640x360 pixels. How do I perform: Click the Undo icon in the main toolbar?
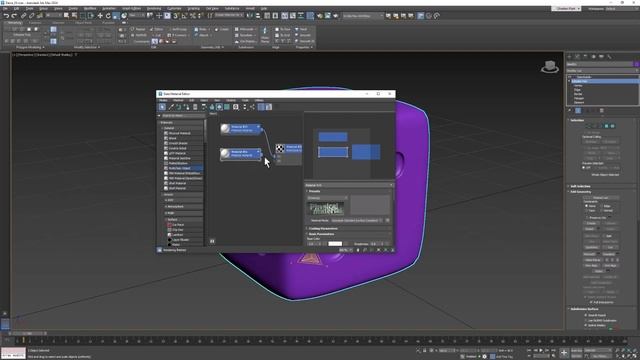(6, 16)
